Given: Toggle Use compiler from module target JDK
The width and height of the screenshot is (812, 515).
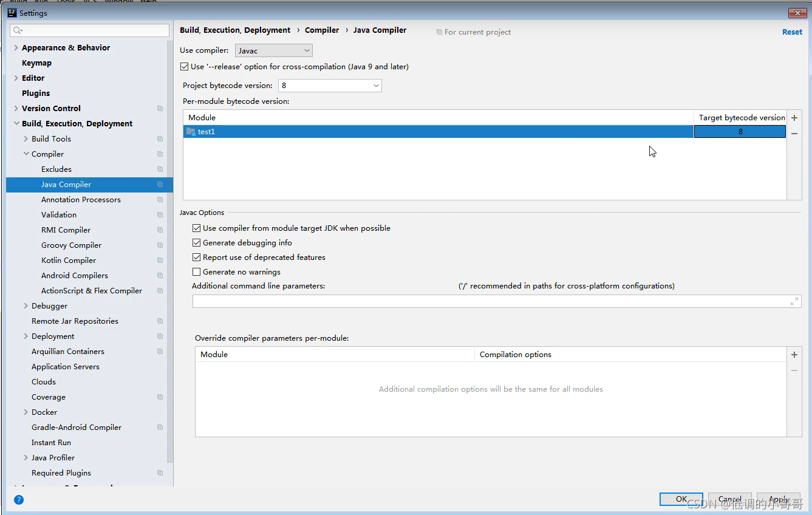Looking at the screenshot, I should [196, 228].
